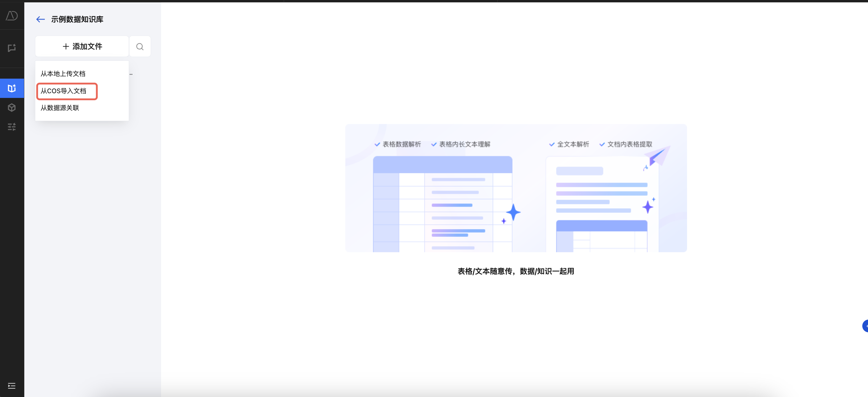Screen dimensions: 868x397
Task: Expand the blue panel tab at right edge
Action: pyautogui.click(x=865, y=326)
